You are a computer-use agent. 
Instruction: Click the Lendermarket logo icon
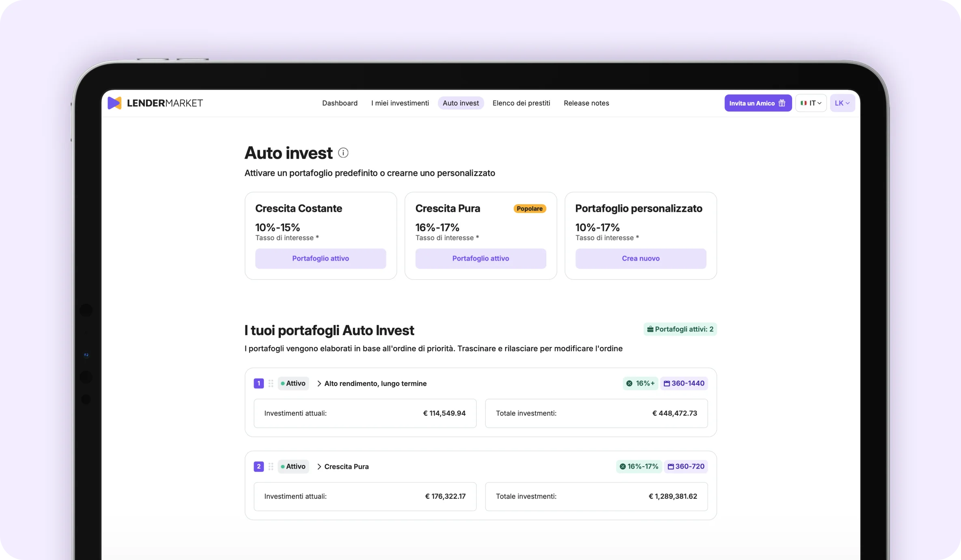(114, 103)
